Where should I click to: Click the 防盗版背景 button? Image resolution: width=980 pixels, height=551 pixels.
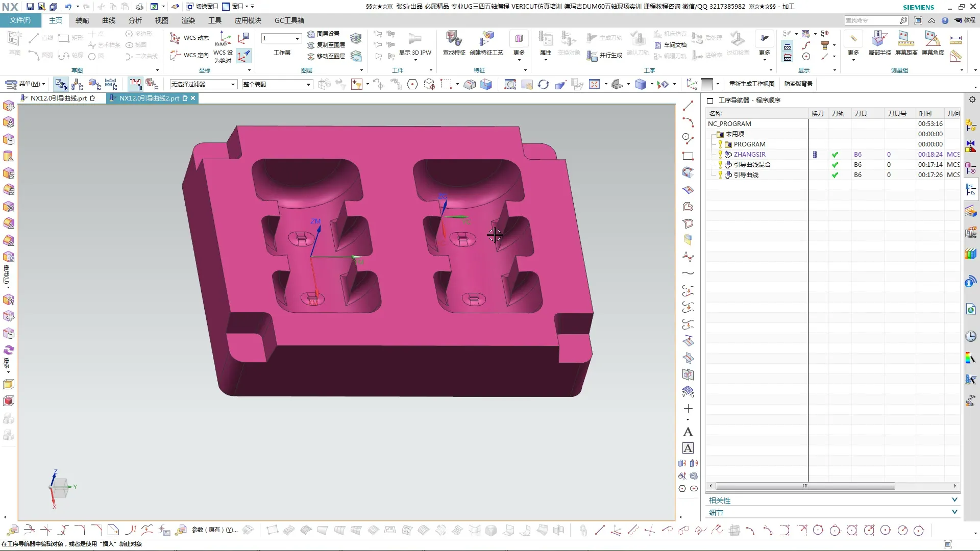click(x=798, y=84)
